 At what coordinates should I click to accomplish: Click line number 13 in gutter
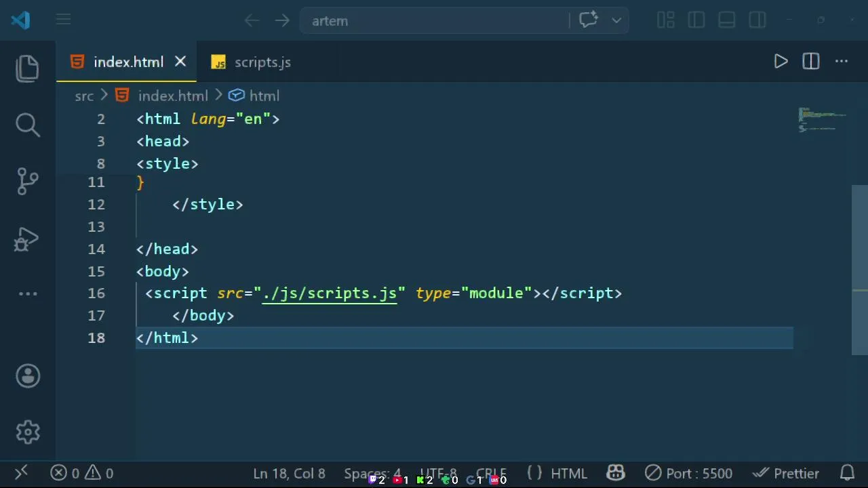click(96, 227)
